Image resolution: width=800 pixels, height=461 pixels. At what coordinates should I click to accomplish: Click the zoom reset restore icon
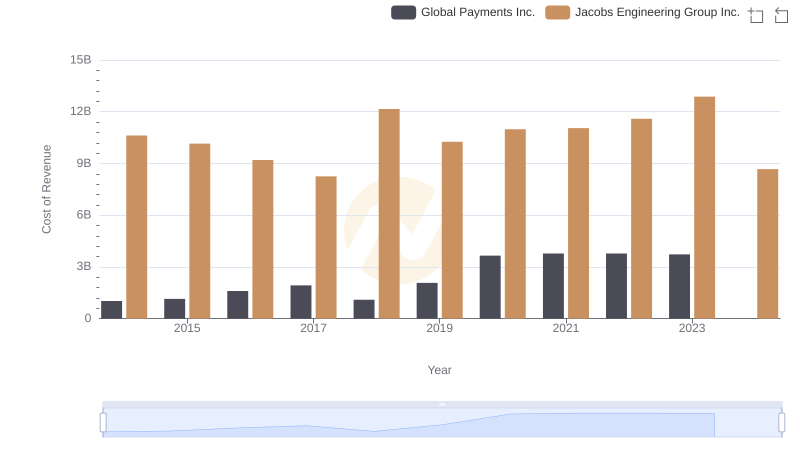[781, 15]
